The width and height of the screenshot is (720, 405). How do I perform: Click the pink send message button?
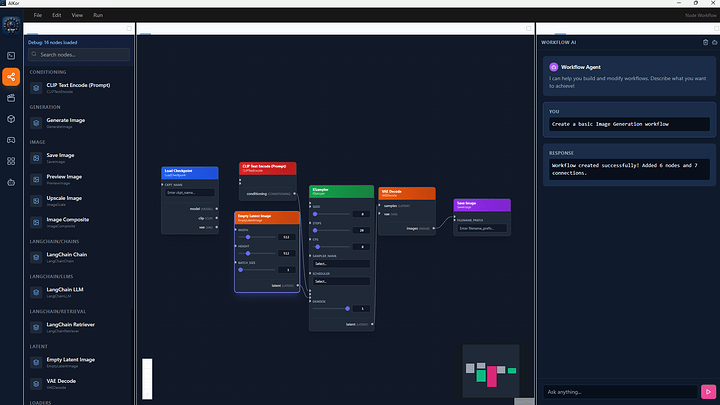point(709,391)
